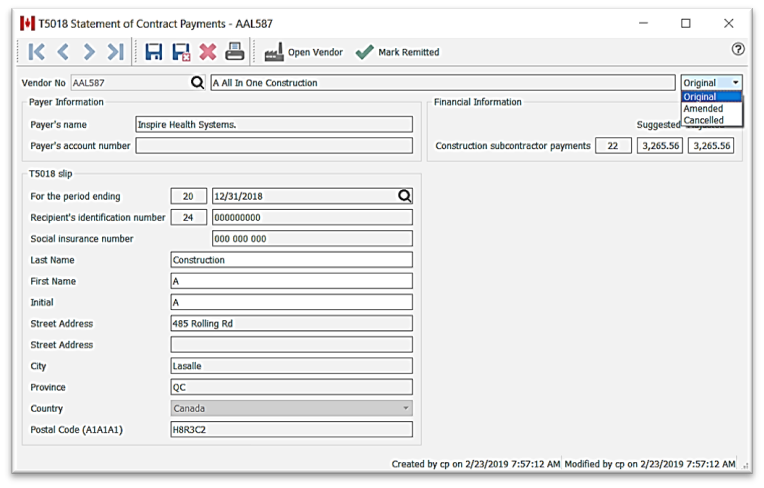Click Street Address field 485 Rolling Rd
Screen dimensions: 764x488
[291, 323]
